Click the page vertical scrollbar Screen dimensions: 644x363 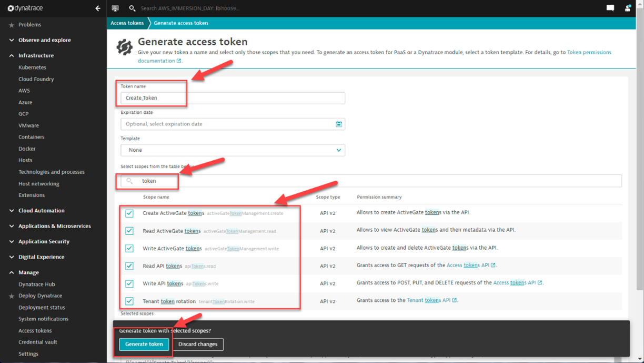coord(640,158)
